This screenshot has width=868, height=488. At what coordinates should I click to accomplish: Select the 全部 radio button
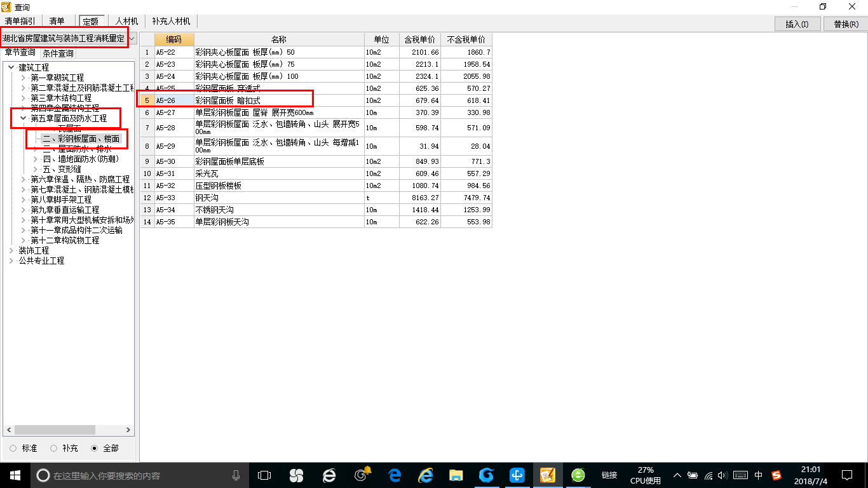coord(94,448)
